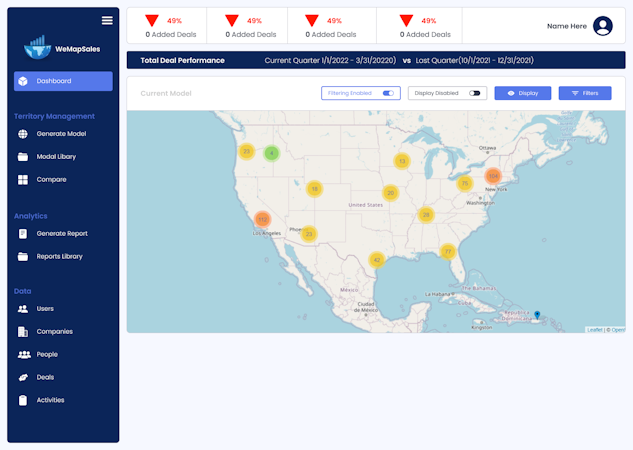
Task: Click the fourth red down-arrow indicator
Action: pyautogui.click(x=406, y=21)
